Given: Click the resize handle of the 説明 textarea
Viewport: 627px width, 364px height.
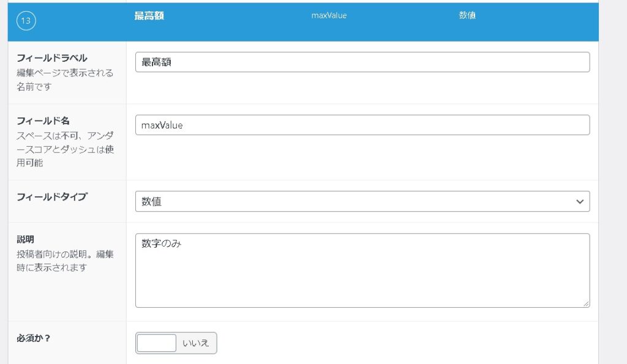Looking at the screenshot, I should coord(587,303).
